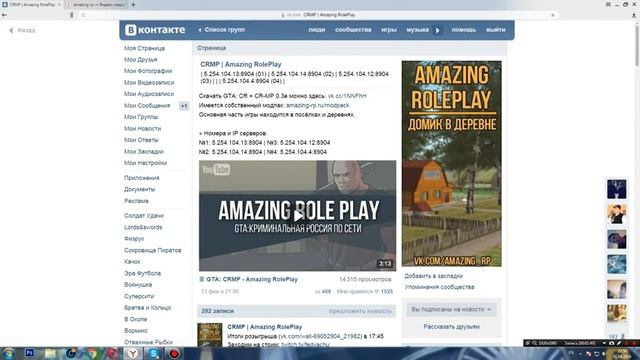The width and height of the screenshot is (640, 360).
Task: Go back to Список групп
Action: 221,30
